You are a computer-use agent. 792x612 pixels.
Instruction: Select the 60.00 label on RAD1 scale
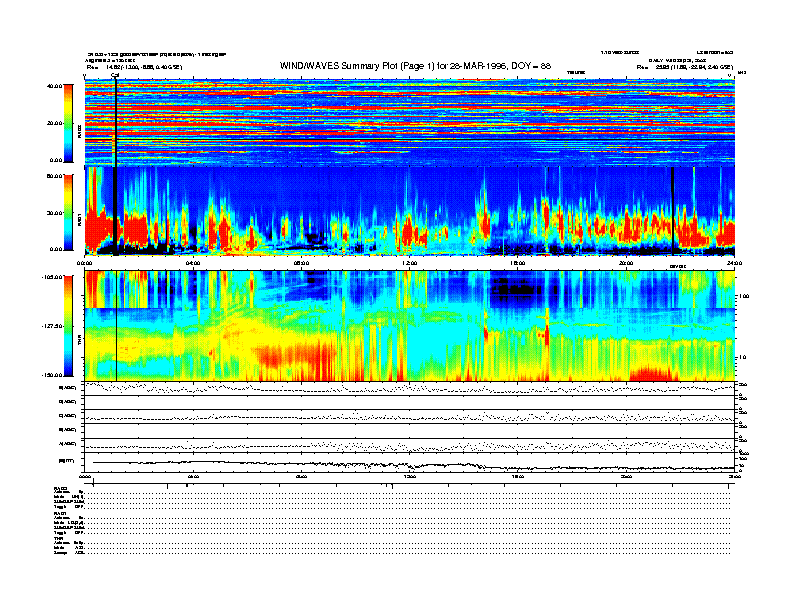click(54, 176)
